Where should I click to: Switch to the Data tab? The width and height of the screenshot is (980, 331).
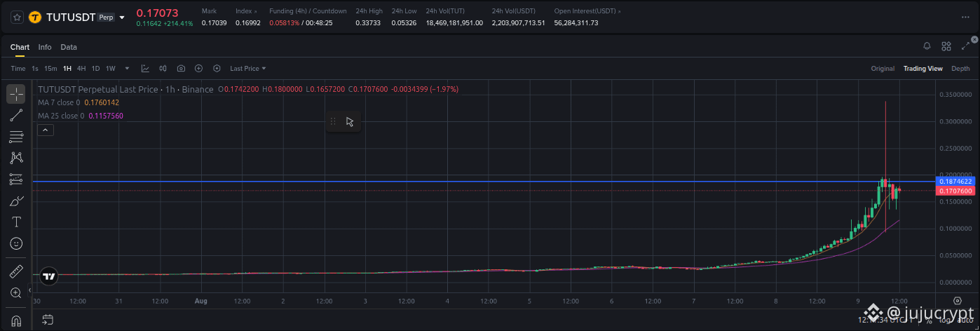click(x=69, y=47)
